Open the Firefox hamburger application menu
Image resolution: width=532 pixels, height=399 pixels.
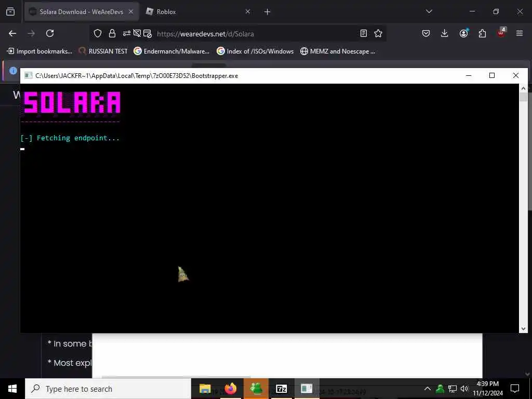[x=520, y=33]
